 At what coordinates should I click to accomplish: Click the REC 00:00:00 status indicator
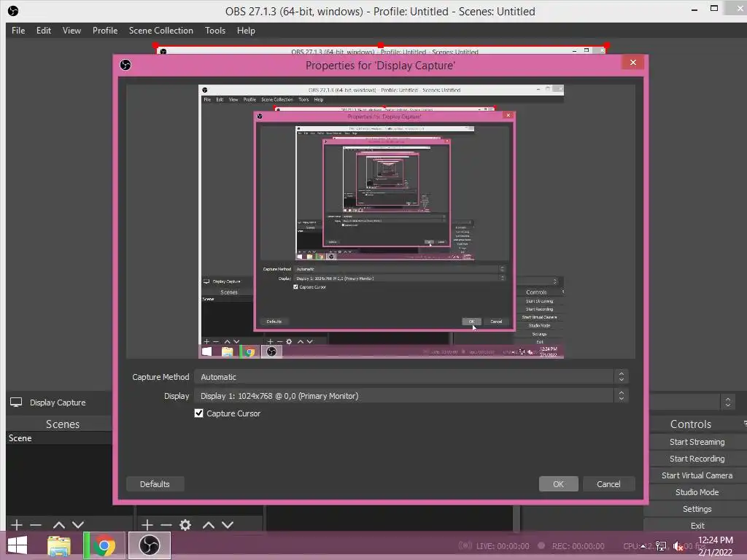pos(570,545)
